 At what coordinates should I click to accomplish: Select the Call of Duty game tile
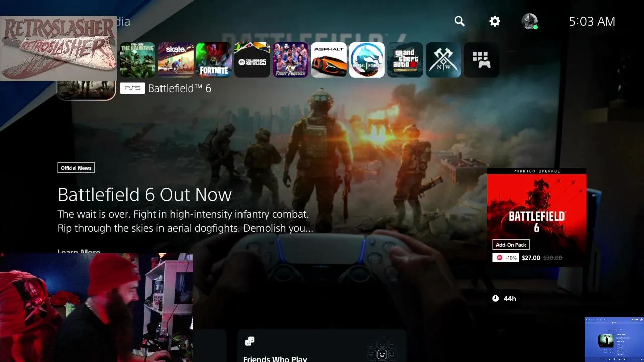coord(137,60)
